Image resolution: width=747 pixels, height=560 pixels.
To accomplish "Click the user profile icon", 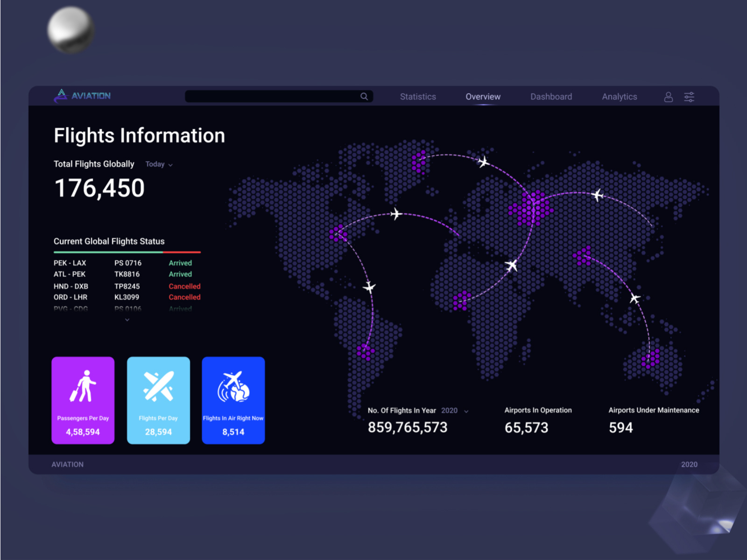I will point(669,97).
